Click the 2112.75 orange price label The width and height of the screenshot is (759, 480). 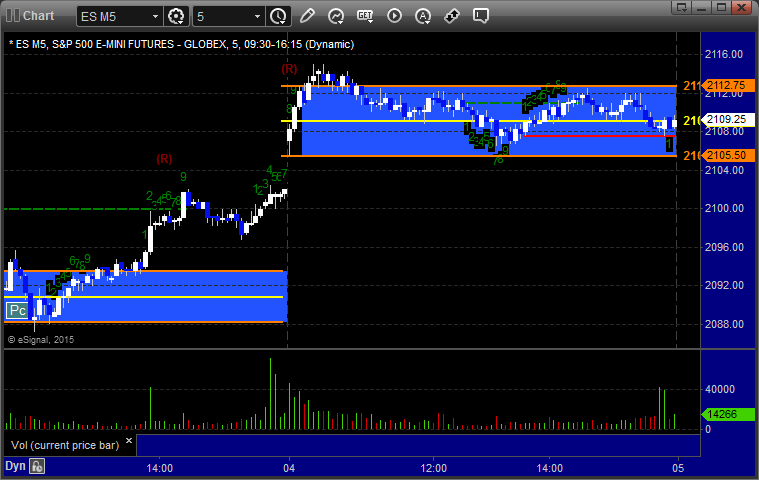(x=728, y=86)
